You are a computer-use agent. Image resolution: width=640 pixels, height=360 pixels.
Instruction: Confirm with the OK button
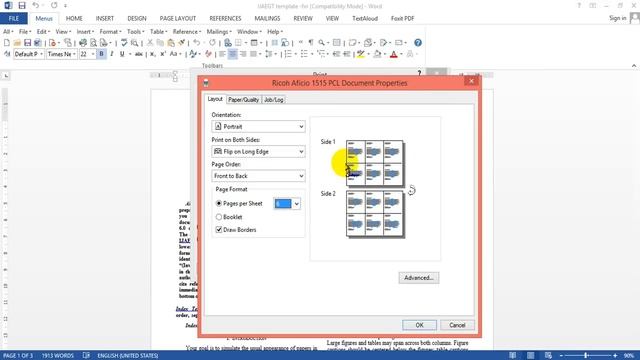(x=419, y=325)
